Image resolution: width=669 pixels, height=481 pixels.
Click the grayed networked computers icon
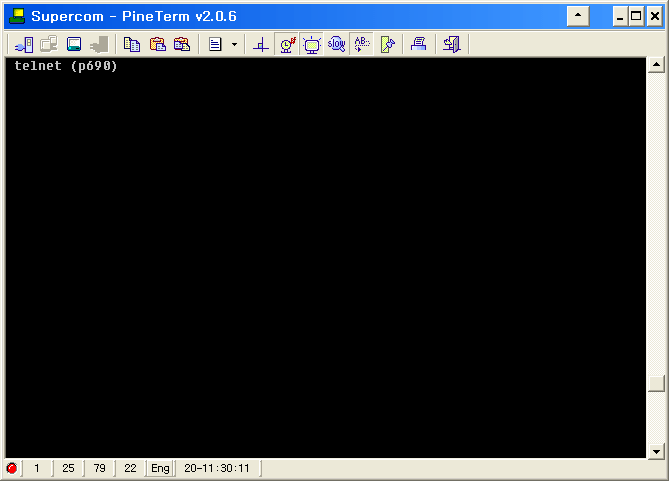(49, 44)
